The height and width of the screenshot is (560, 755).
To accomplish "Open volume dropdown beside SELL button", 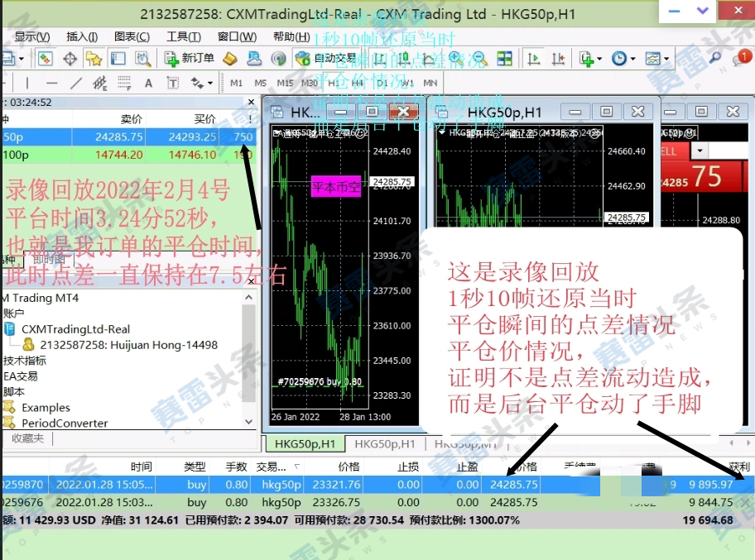I will [700, 151].
